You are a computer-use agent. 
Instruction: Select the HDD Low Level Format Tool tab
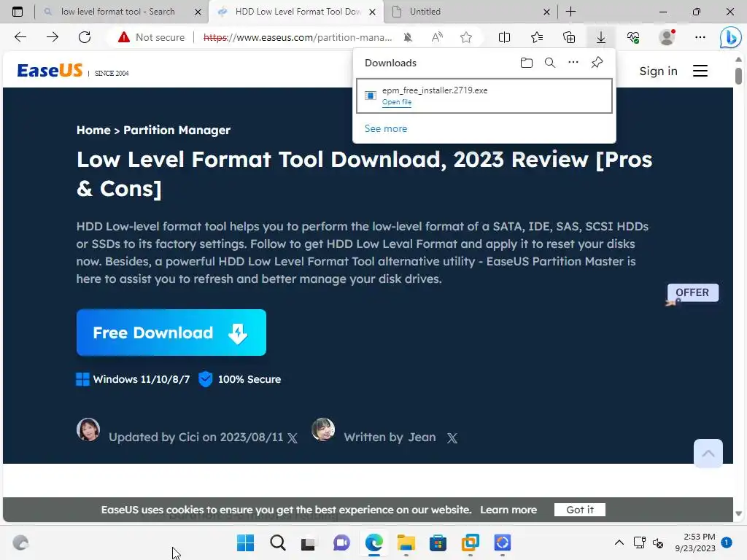298,12
